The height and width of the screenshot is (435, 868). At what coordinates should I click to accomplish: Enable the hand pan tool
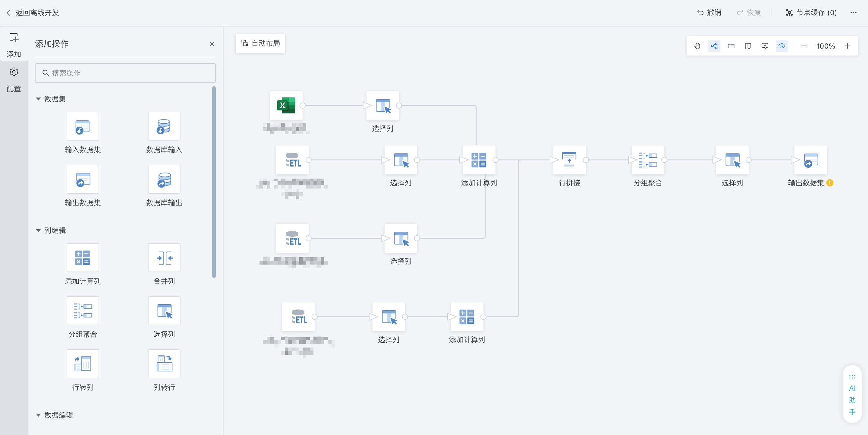[697, 46]
